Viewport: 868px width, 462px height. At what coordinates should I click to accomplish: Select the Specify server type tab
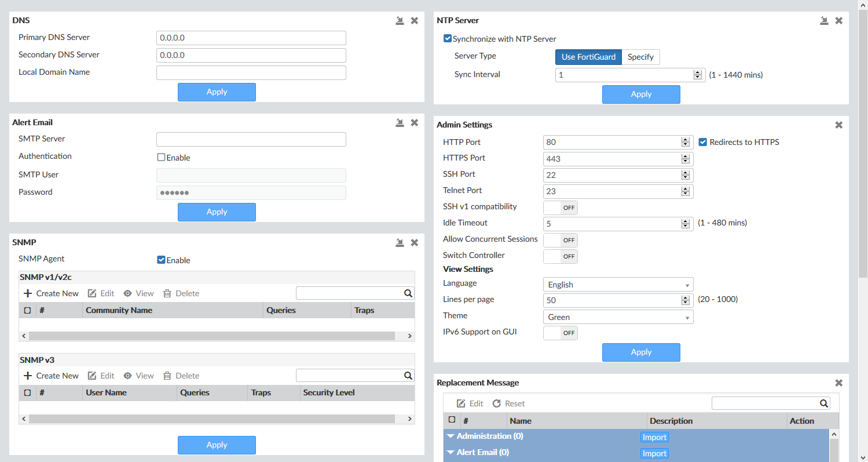pyautogui.click(x=640, y=57)
